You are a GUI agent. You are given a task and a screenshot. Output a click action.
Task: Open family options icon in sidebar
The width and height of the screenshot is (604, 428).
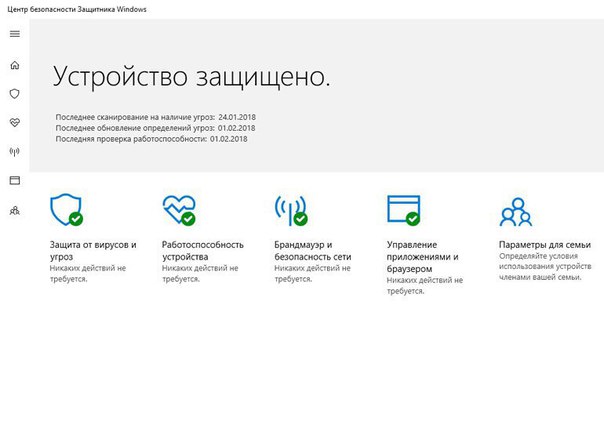[x=15, y=211]
